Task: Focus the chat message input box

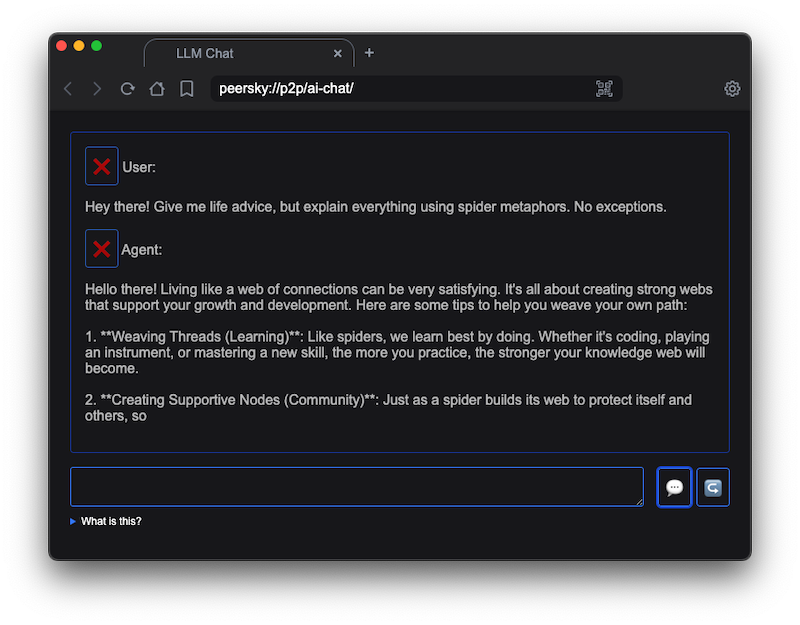Action: (357, 487)
